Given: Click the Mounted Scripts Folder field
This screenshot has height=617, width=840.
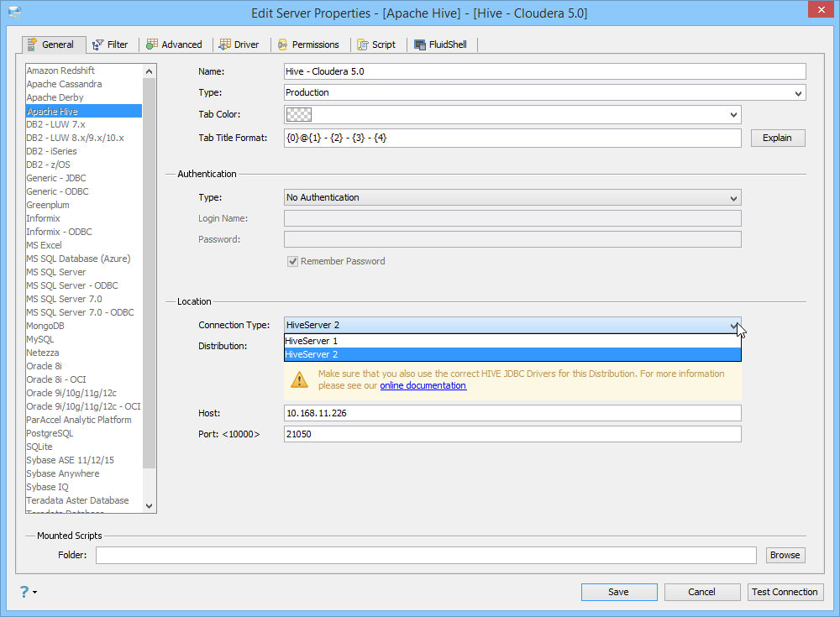Looking at the screenshot, I should pyautogui.click(x=426, y=556).
